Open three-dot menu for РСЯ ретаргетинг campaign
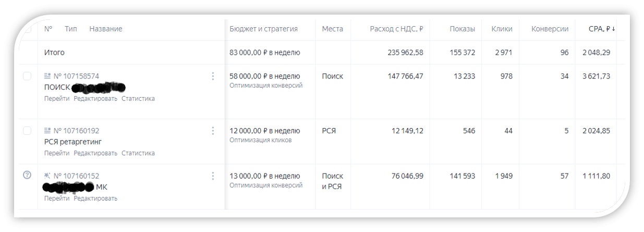644x232 pixels. click(213, 131)
